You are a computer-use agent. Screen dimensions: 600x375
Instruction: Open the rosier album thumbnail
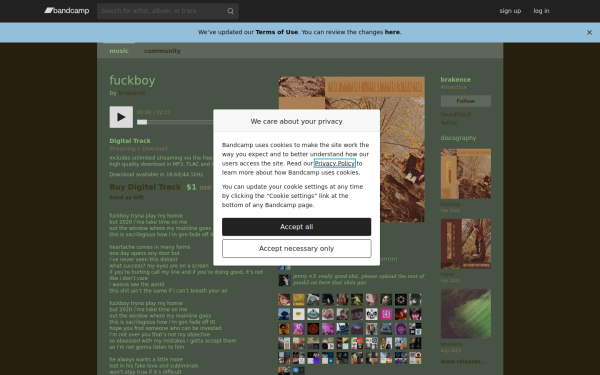466,244
